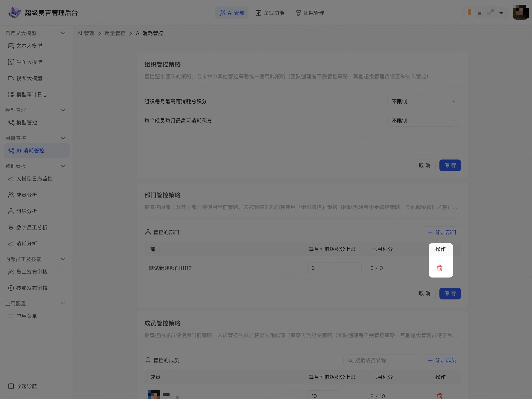The height and width of the screenshot is (399, 532).
Task: Cancel the 部门管控策略 changes
Action: (x=425, y=293)
